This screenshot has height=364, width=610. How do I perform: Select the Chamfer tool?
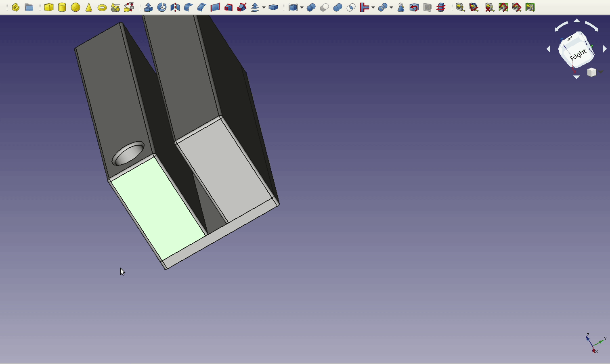202,7
